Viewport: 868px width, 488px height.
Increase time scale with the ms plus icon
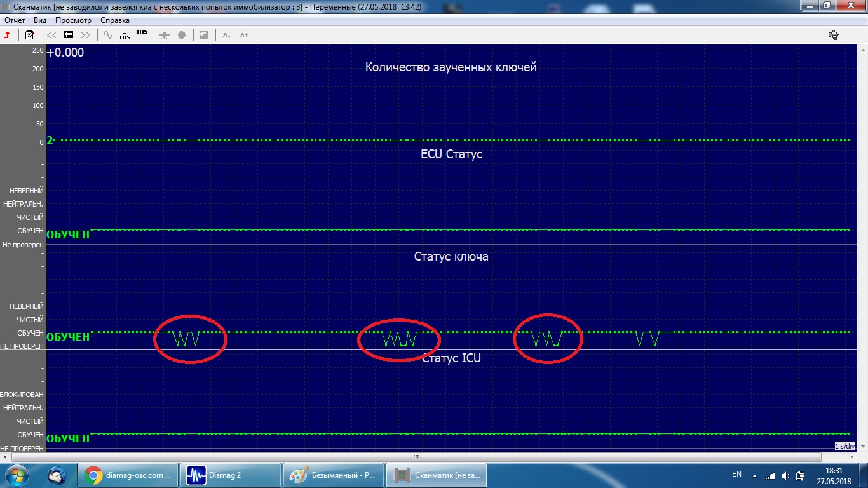coord(142,34)
